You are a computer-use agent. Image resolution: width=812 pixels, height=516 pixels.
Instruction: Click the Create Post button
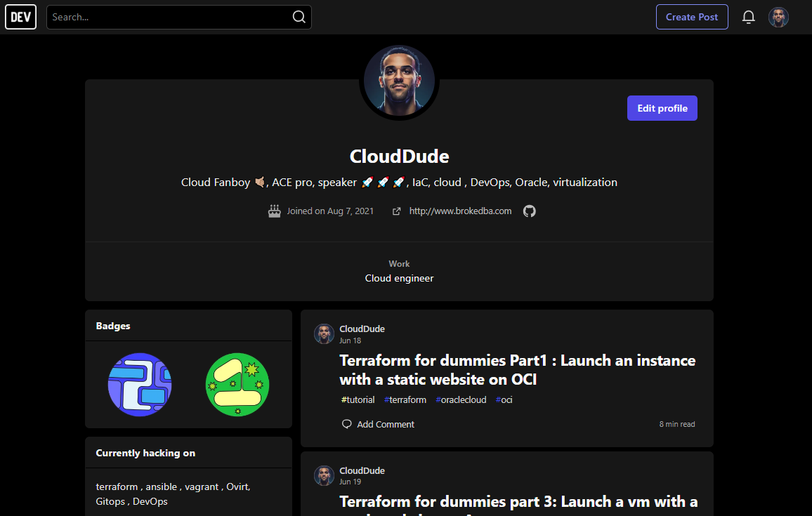[x=692, y=17]
